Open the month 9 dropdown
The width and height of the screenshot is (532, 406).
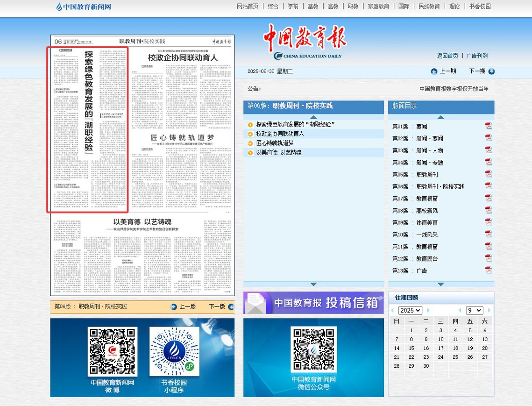[474, 310]
